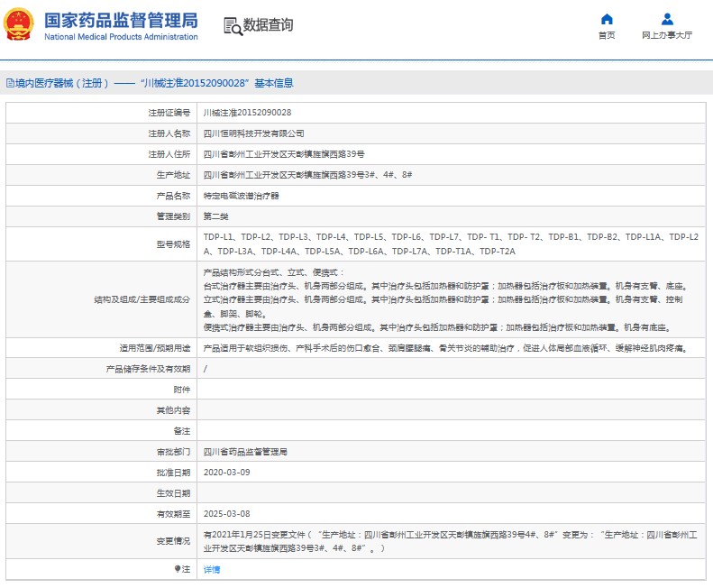Open the 详情 details link

pyautogui.click(x=212, y=569)
